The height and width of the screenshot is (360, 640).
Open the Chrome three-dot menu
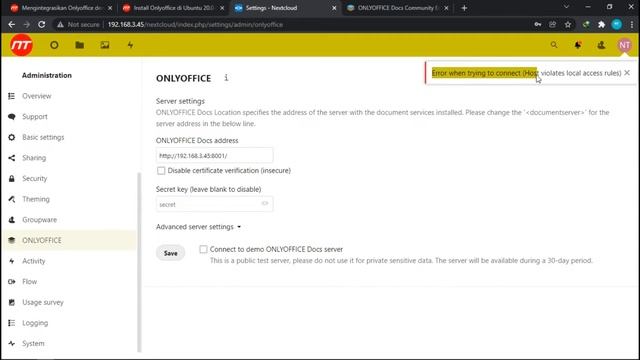(x=632, y=24)
